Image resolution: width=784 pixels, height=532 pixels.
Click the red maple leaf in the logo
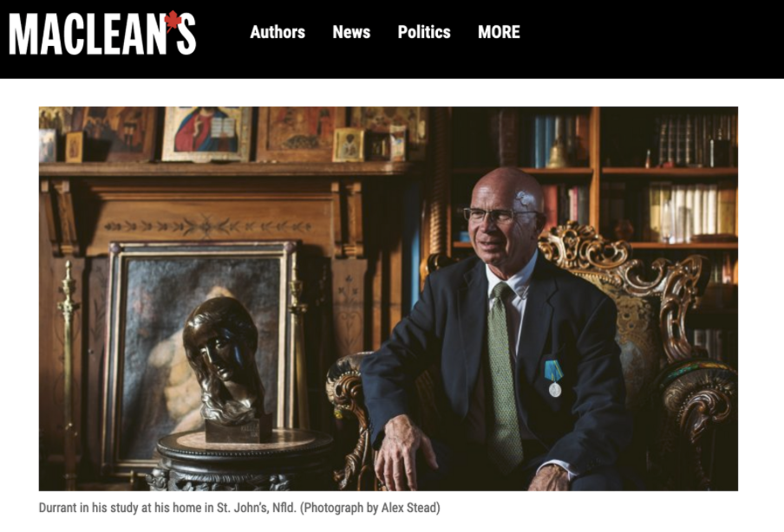pos(173,21)
